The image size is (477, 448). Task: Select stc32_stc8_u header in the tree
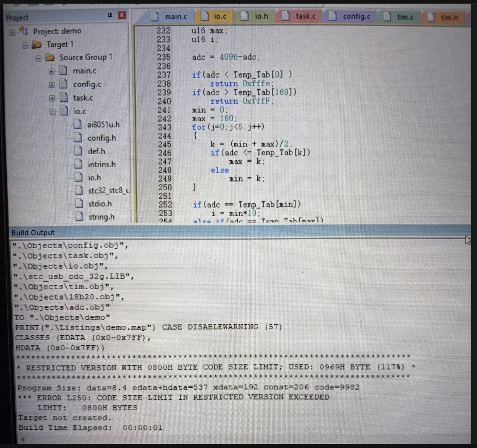coord(109,191)
